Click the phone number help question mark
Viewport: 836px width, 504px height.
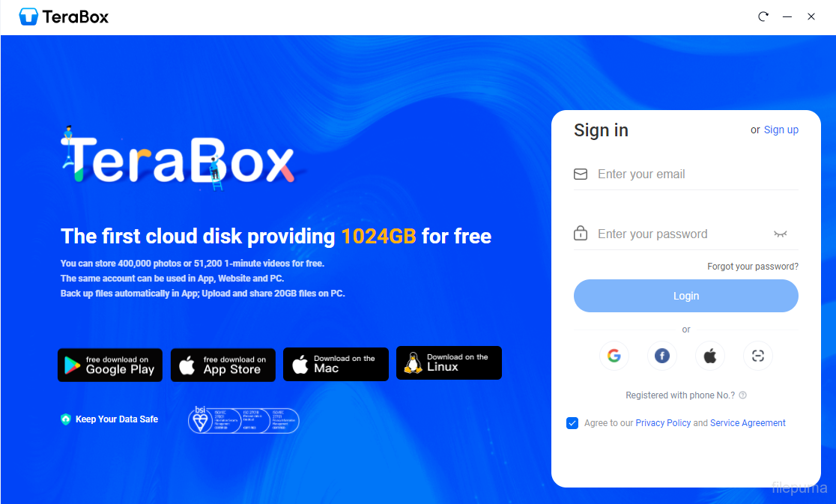point(742,395)
